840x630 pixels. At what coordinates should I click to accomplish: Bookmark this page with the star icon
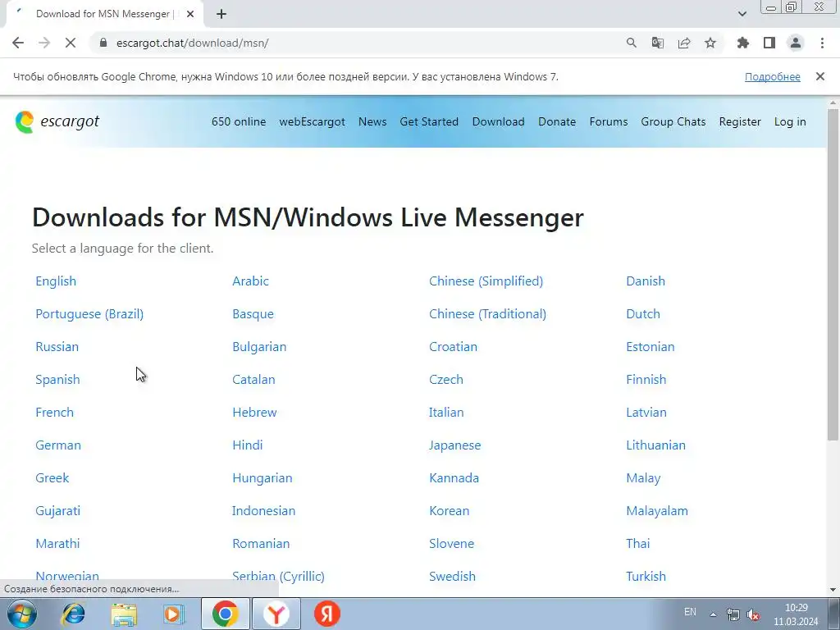pos(710,43)
